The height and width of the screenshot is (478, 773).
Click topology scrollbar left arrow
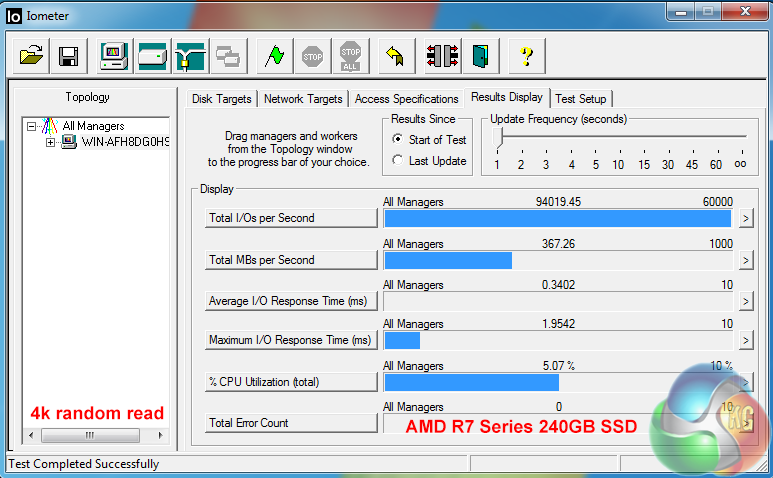(32, 435)
